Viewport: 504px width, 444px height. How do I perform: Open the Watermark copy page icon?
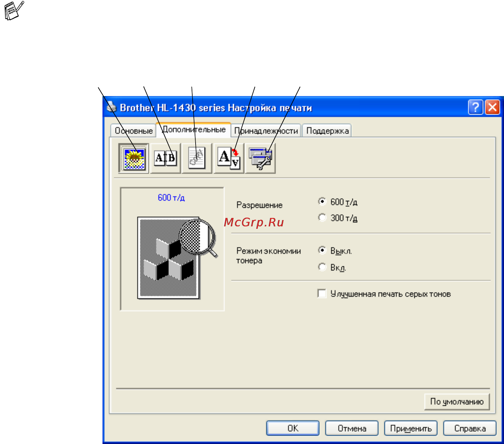click(x=197, y=158)
